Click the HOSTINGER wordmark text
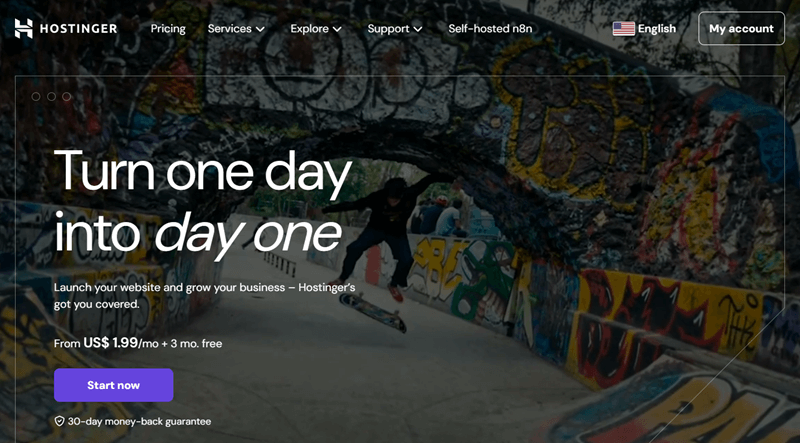 [x=79, y=29]
